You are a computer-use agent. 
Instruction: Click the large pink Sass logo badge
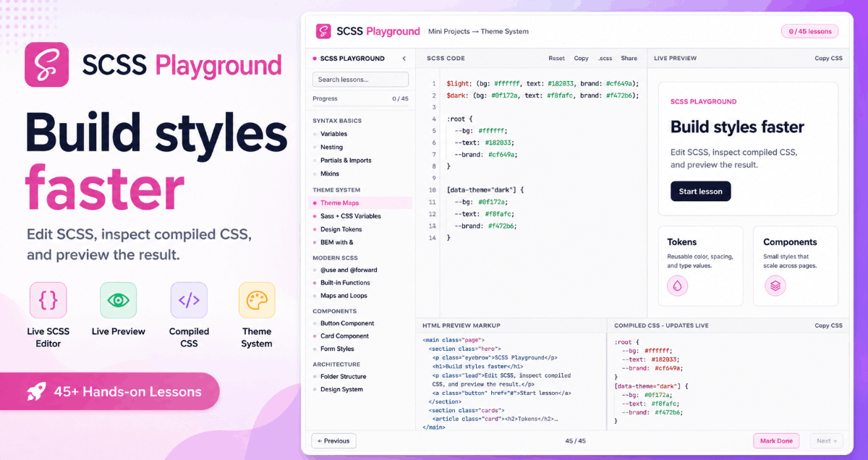47,64
